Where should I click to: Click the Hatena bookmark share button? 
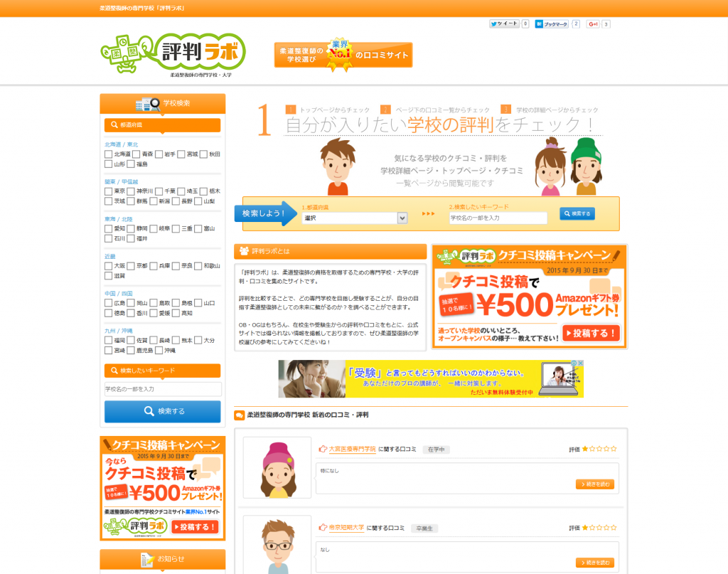tap(552, 23)
